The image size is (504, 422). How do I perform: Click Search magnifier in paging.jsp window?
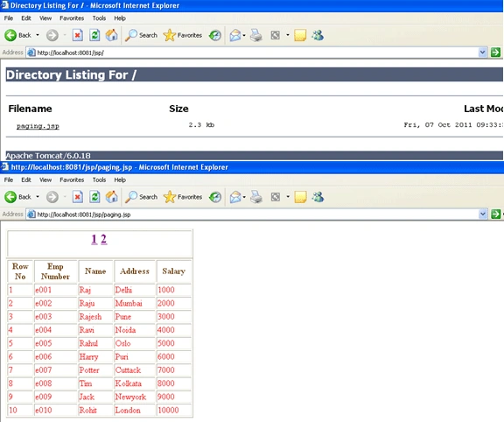[131, 197]
